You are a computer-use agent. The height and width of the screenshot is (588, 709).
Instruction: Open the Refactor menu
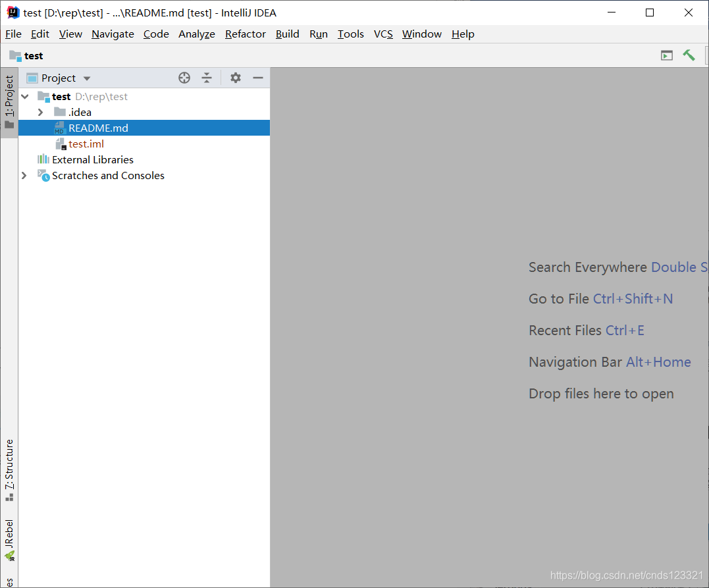[x=246, y=34]
